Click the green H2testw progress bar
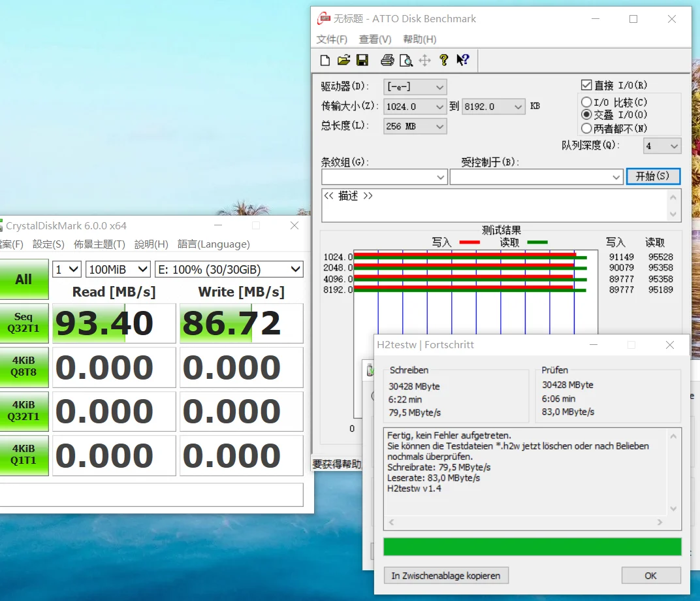Image resolution: width=700 pixels, height=601 pixels. [x=532, y=547]
